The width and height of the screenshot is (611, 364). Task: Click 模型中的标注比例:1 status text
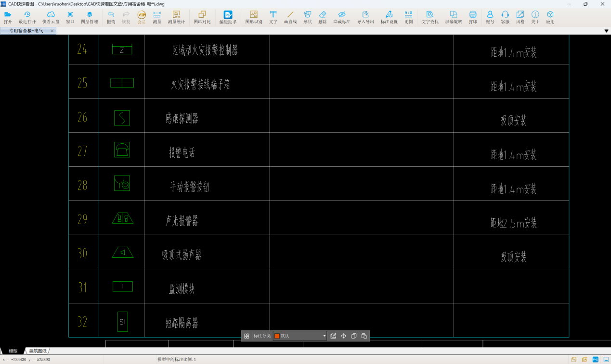point(177,359)
